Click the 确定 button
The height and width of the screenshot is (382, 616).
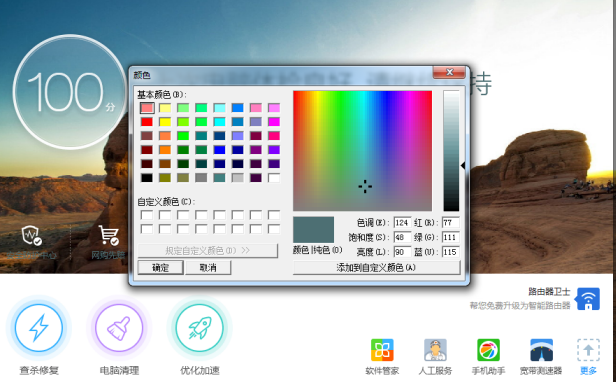tap(160, 268)
